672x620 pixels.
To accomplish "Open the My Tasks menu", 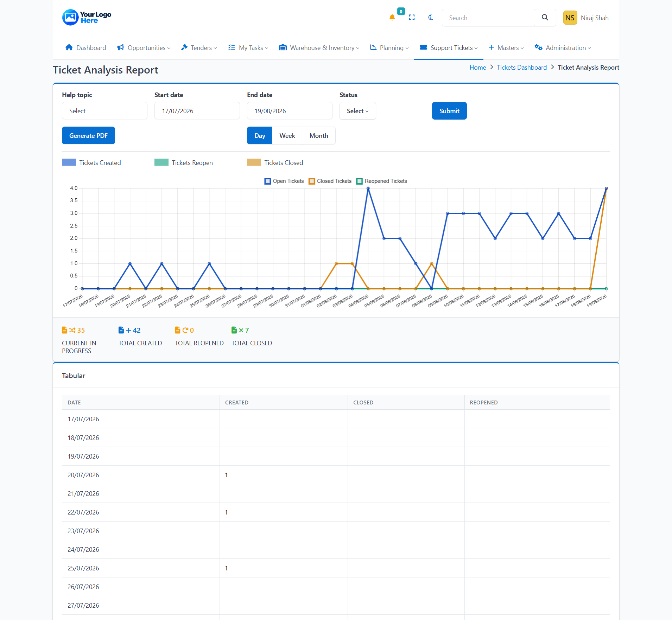I will 248,47.
